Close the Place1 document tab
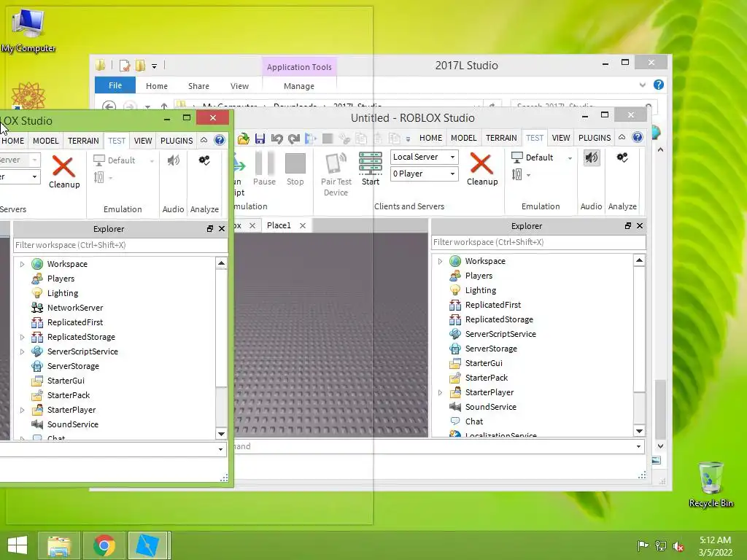The height and width of the screenshot is (560, 747). coord(303,226)
